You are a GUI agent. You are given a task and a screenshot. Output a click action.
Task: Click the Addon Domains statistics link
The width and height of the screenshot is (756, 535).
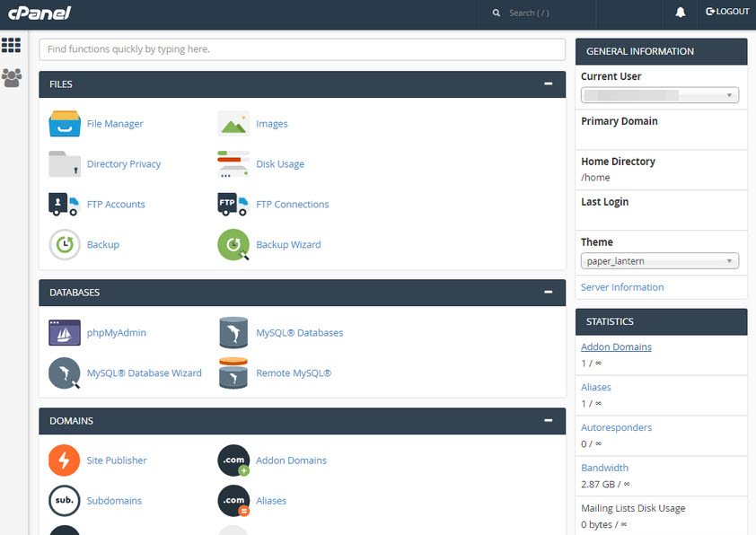pos(616,346)
